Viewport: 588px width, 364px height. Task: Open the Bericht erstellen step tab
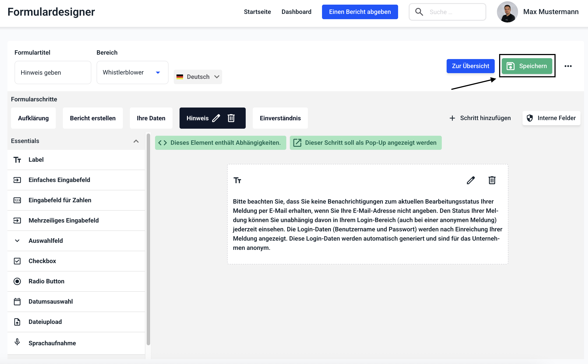[x=93, y=118]
